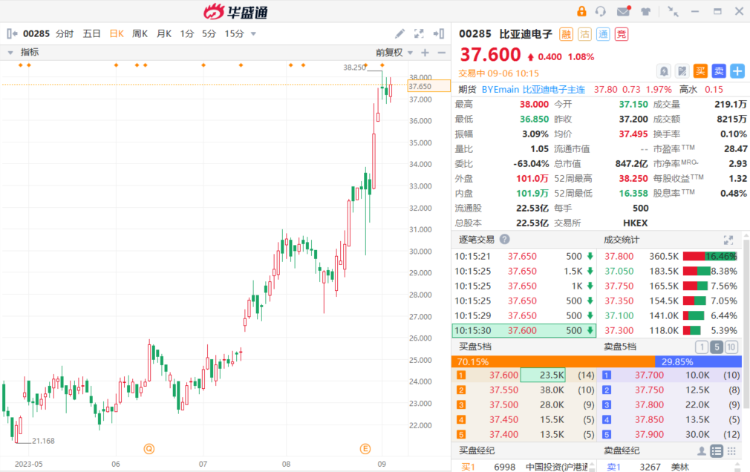
Task: Switch to 分时 intraday tab
Action: tap(65, 33)
